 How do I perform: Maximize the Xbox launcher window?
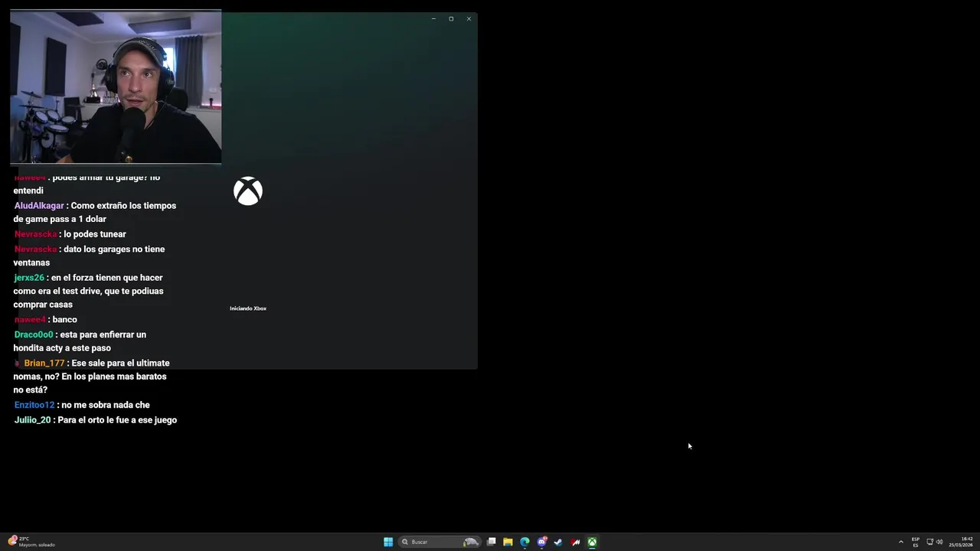point(451,19)
